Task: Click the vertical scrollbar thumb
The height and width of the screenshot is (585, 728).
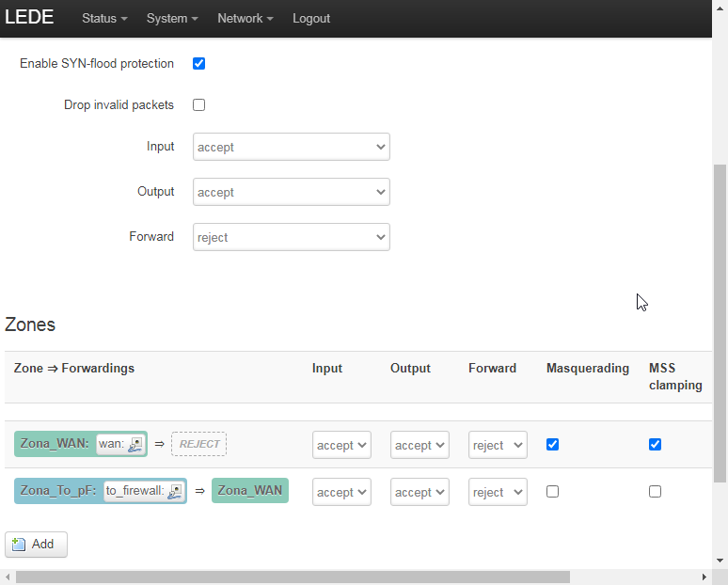Action: point(720,324)
